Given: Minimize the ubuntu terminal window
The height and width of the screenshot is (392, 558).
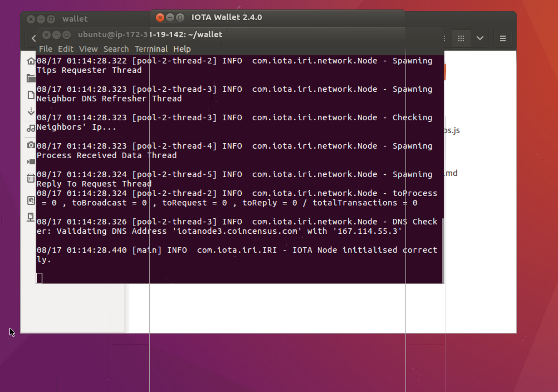Looking at the screenshot, I should pos(56,35).
